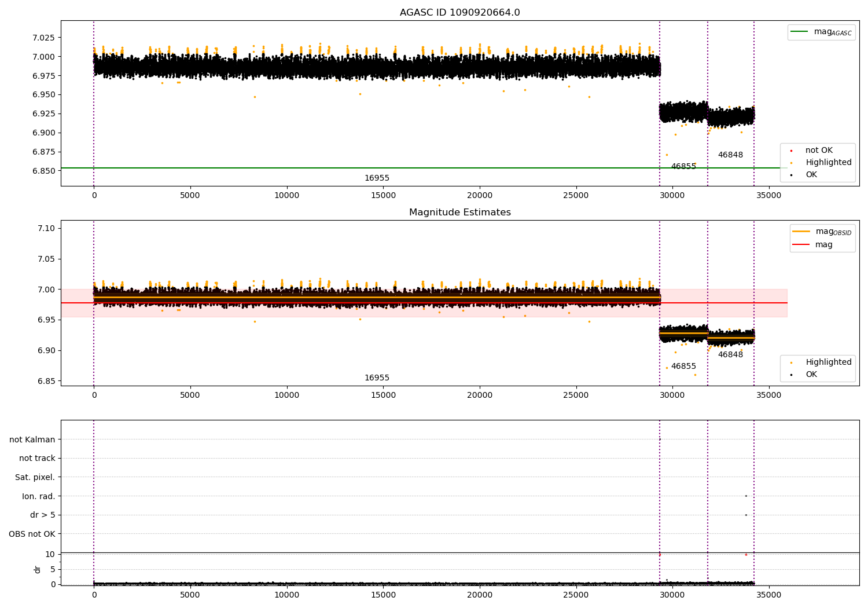
Task: Click the dr axis tick labeled 10
Action: (x=50, y=555)
